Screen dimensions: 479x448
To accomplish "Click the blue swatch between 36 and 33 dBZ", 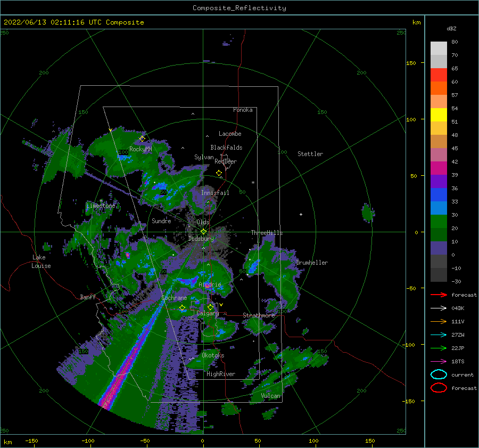I will (439, 195).
